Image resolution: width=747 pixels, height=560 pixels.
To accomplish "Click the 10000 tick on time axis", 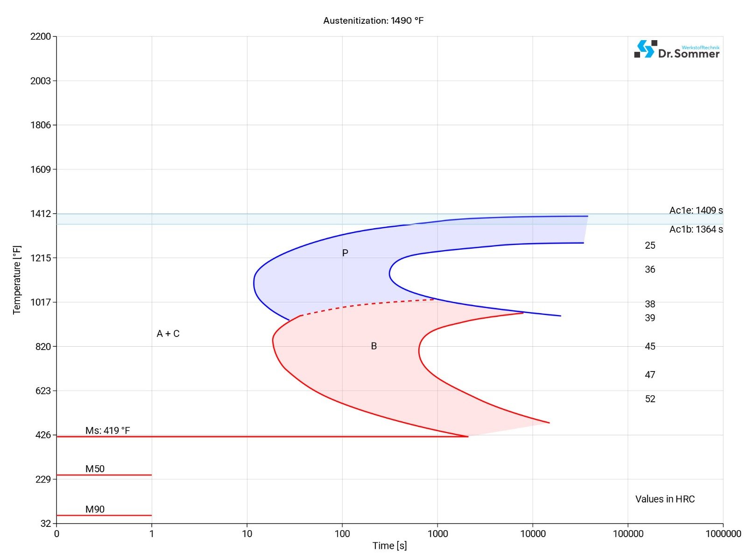I will click(532, 533).
